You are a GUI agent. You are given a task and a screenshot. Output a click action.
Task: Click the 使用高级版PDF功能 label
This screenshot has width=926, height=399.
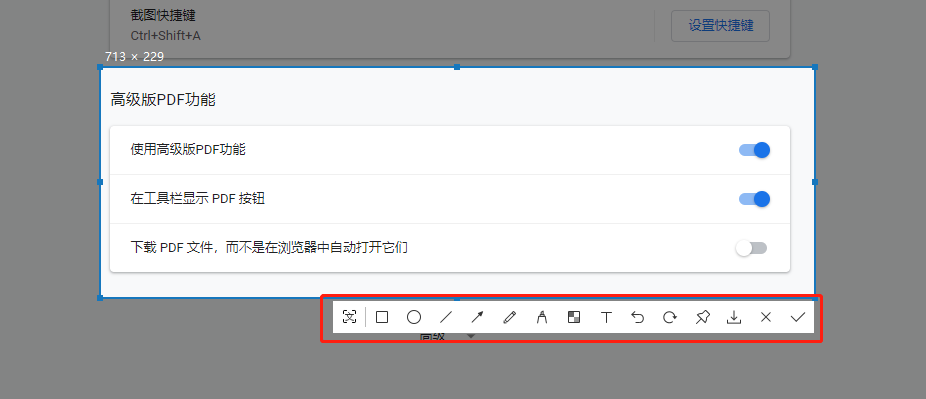click(x=188, y=150)
